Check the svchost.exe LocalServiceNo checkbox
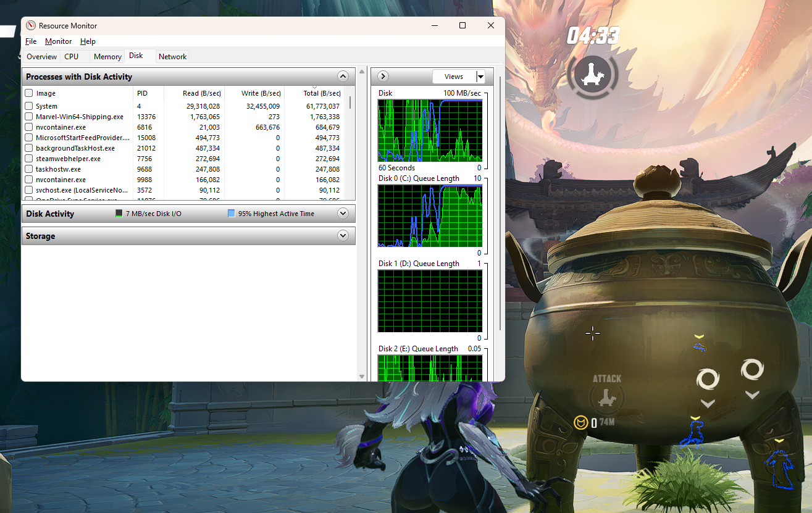Screen dimensions: 812x513 (x=28, y=190)
